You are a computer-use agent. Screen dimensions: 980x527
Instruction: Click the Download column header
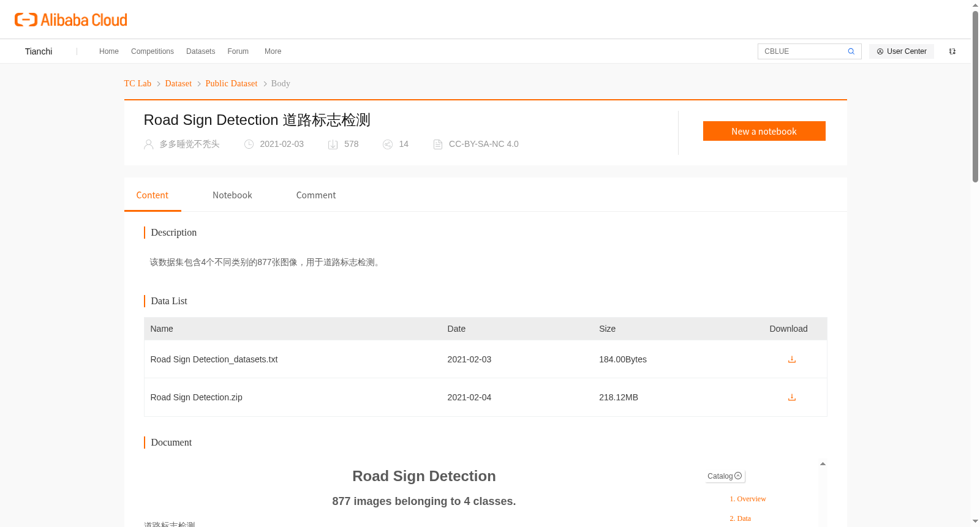pyautogui.click(x=788, y=329)
